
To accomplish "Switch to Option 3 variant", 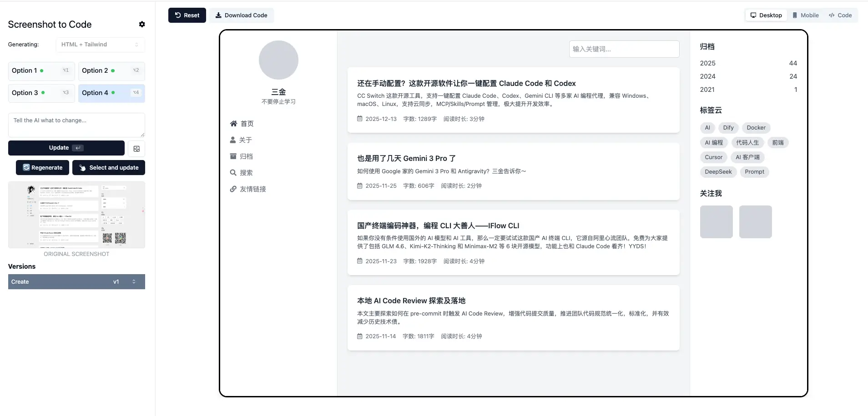I will click(x=41, y=93).
